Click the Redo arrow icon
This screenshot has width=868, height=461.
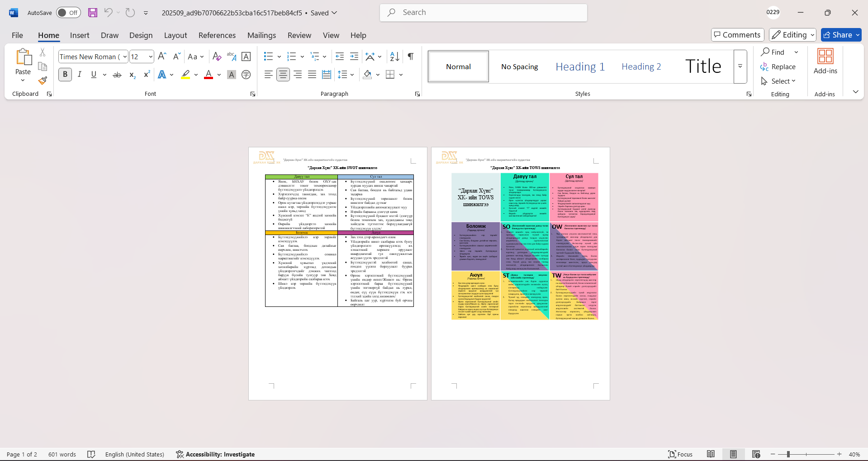pyautogui.click(x=130, y=13)
